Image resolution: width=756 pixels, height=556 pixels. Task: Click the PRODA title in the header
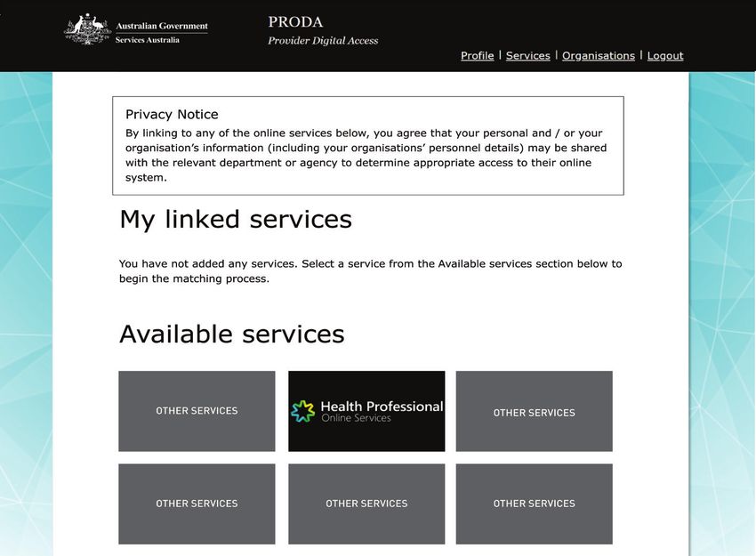point(295,22)
